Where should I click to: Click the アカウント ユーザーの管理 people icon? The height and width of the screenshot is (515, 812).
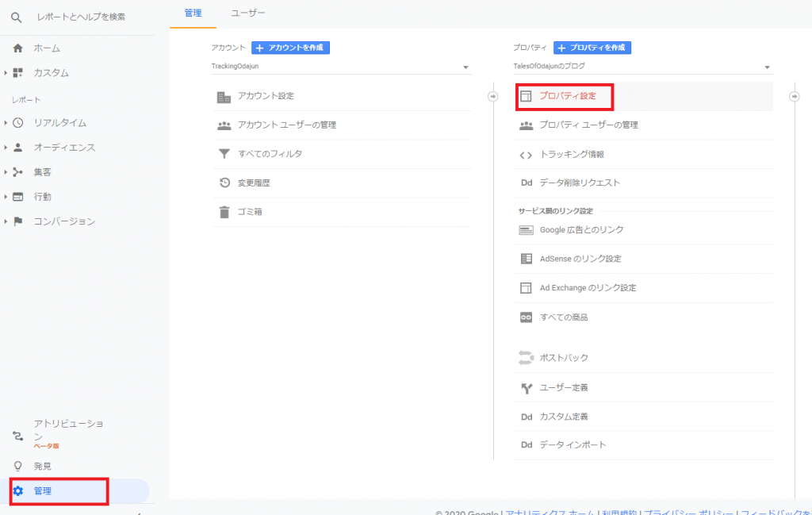click(224, 125)
